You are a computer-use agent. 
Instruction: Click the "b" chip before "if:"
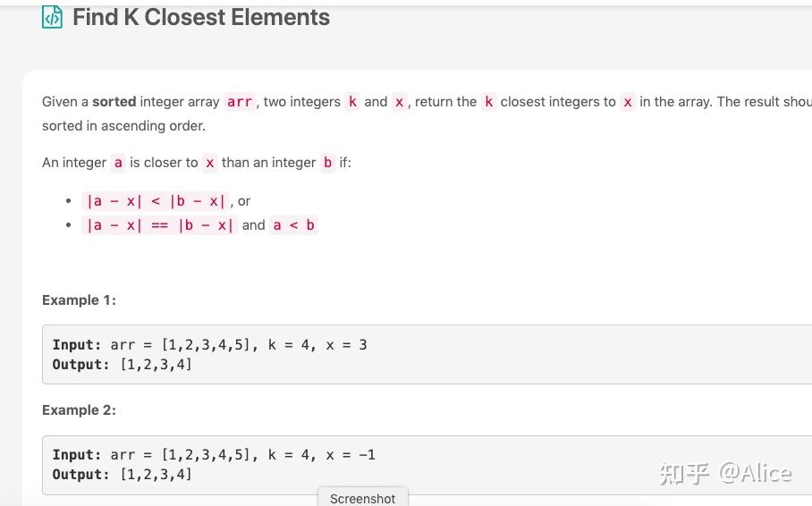tap(327, 163)
